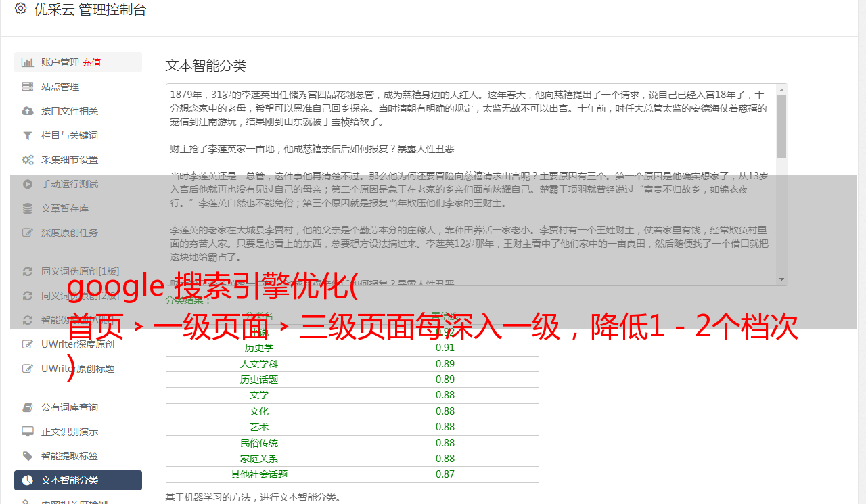Select the 艺术 category cell
The height and width of the screenshot is (504, 866).
pos(259,427)
